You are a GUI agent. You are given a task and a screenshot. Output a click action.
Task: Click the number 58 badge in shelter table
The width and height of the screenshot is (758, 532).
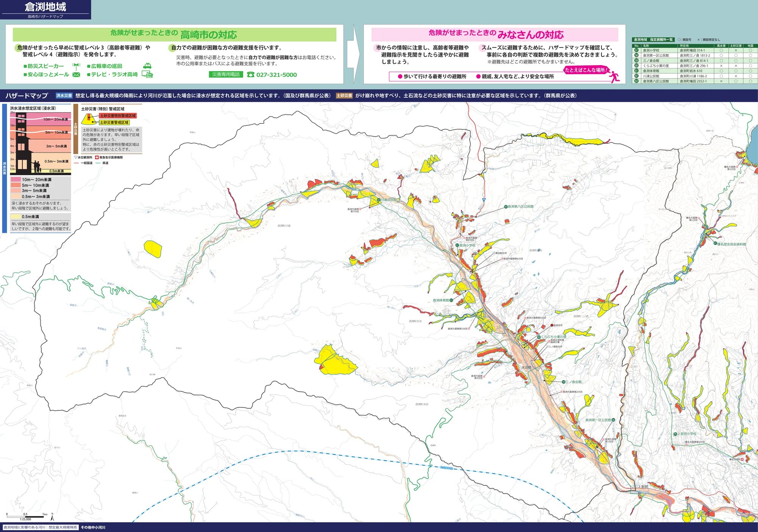(x=636, y=55)
